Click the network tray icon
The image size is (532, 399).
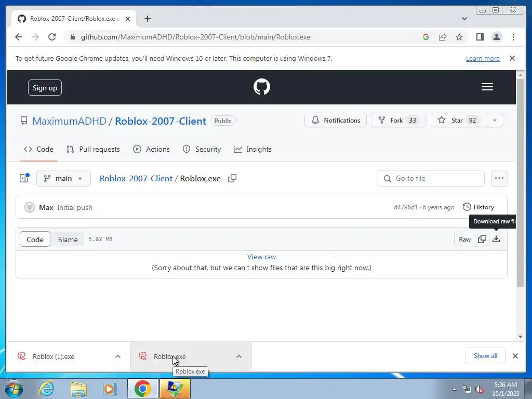[x=467, y=389]
